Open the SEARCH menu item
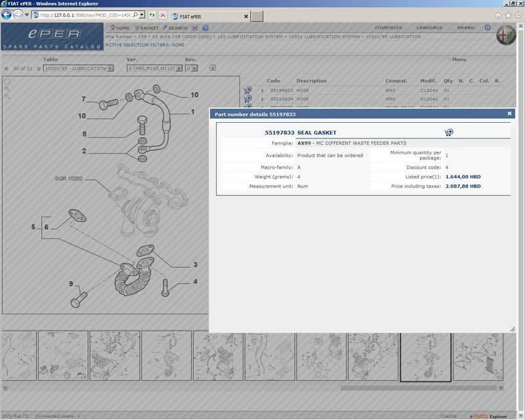This screenshot has width=525, height=420. coord(175,28)
